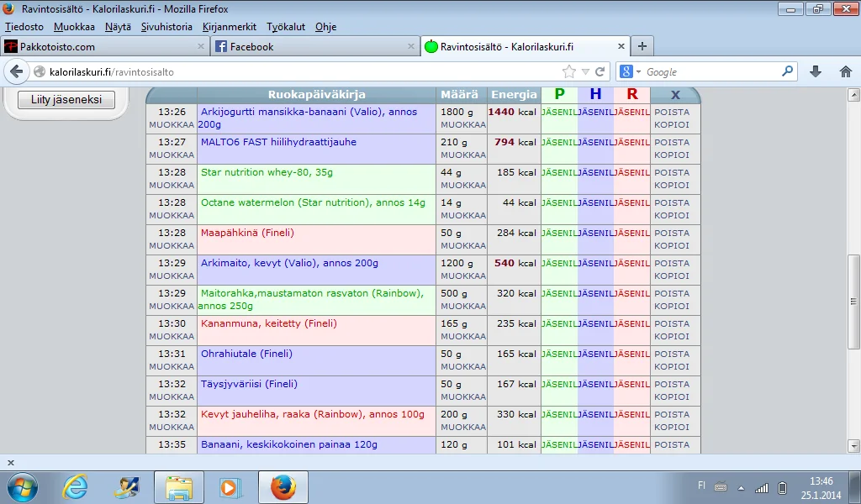This screenshot has height=504, width=861.
Task: Open MALTO6 FAST hiilihydraattijauhe food link
Action: 278,142
